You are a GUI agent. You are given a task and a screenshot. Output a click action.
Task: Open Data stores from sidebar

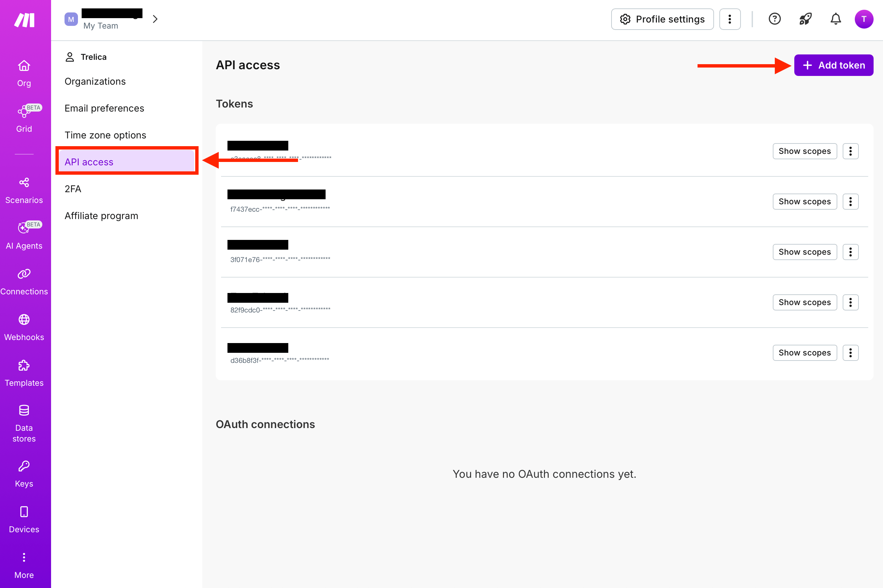coord(24,423)
